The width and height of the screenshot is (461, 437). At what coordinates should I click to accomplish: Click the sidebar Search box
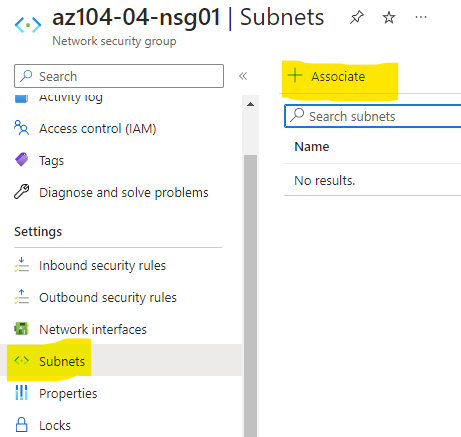click(119, 76)
